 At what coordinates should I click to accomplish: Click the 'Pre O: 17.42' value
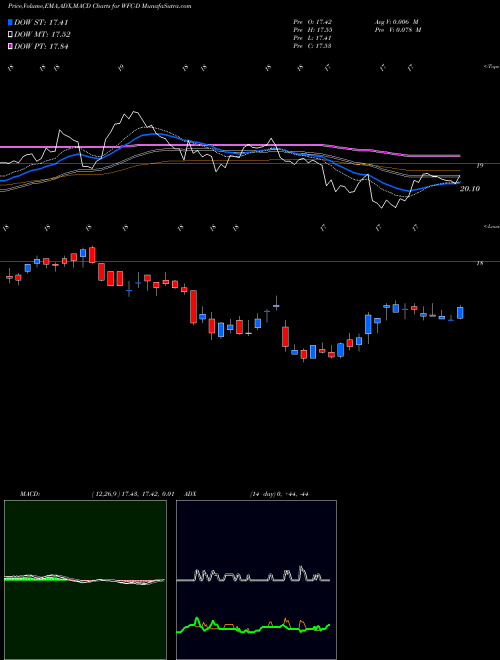313,21
